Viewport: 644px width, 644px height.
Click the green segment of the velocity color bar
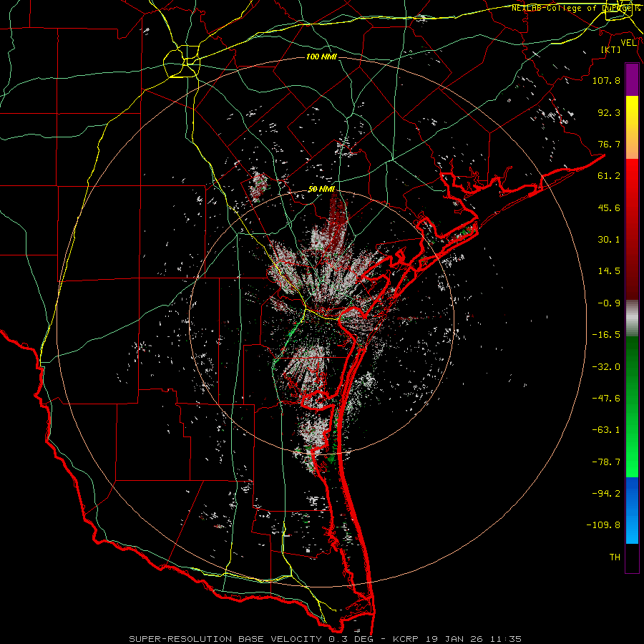tap(632, 406)
